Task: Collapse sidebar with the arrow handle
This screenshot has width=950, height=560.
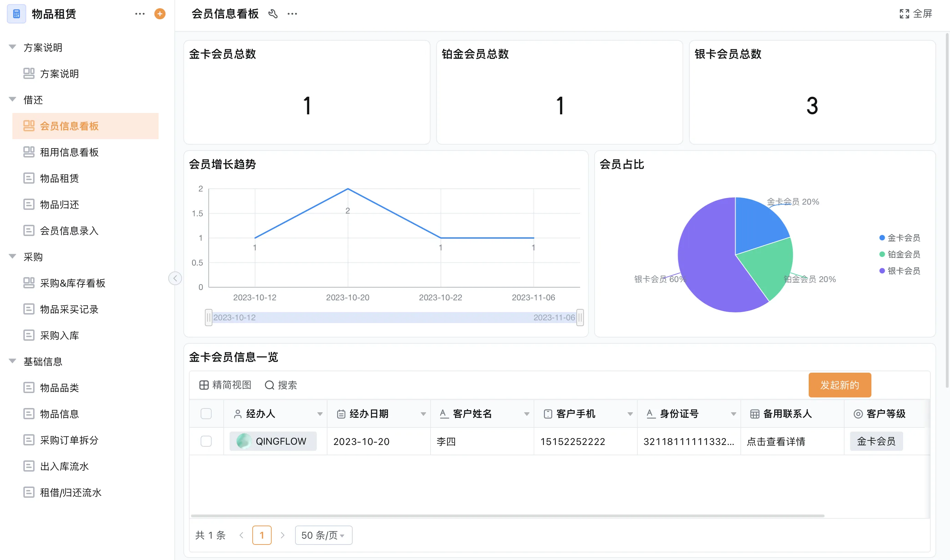Action: [175, 279]
